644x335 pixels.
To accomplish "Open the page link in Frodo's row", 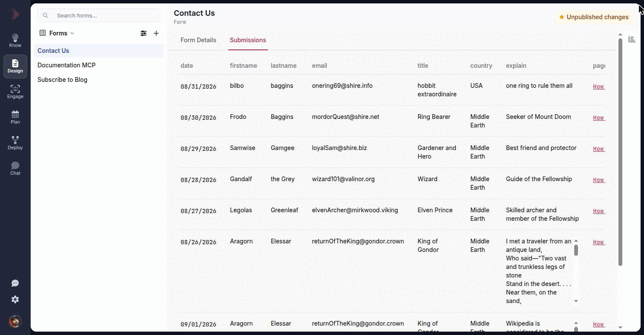I will 599,118.
